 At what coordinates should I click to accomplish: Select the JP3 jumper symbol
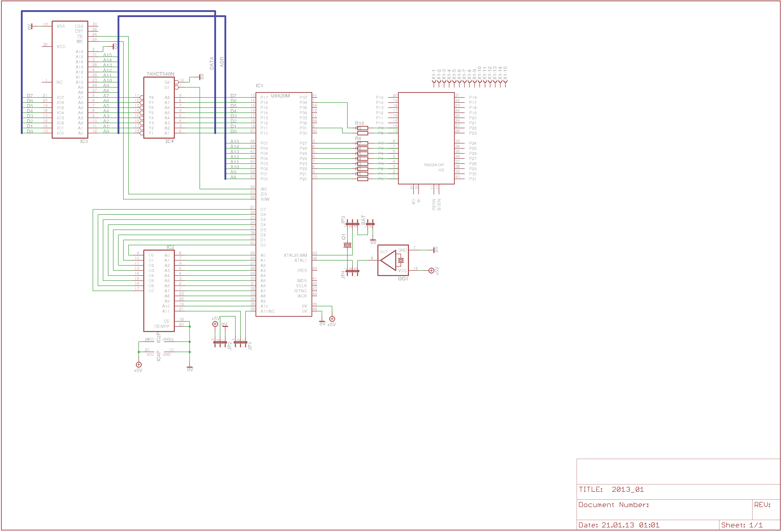[x=352, y=224]
